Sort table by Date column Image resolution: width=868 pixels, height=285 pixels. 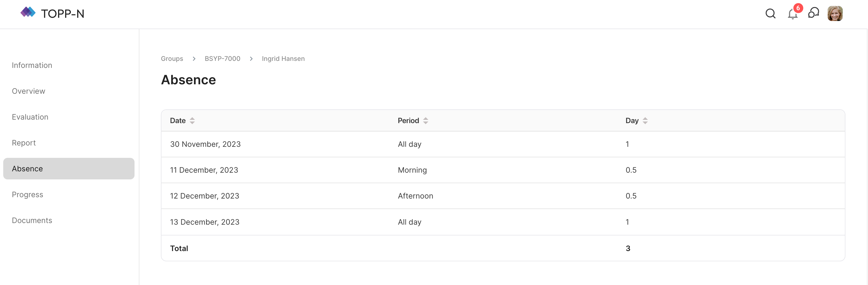pyautogui.click(x=192, y=121)
